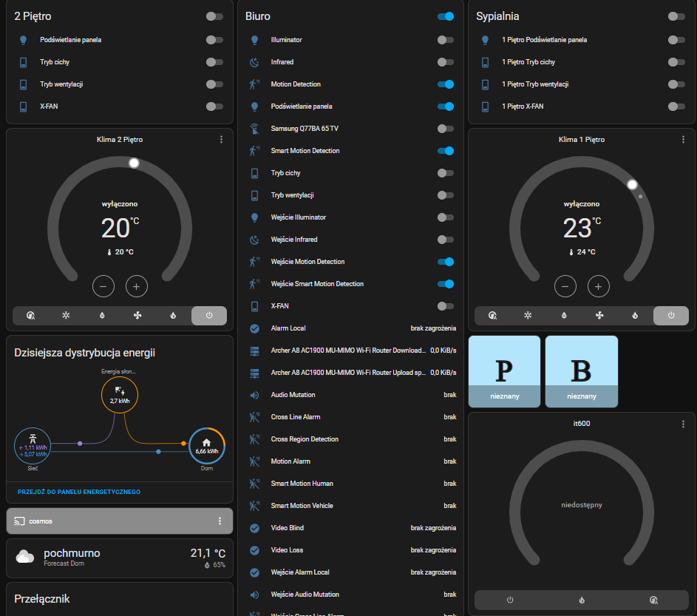Enable the X-FAN switch in 2 Piętro
Viewport: 697px width, 616px height.
(x=214, y=106)
